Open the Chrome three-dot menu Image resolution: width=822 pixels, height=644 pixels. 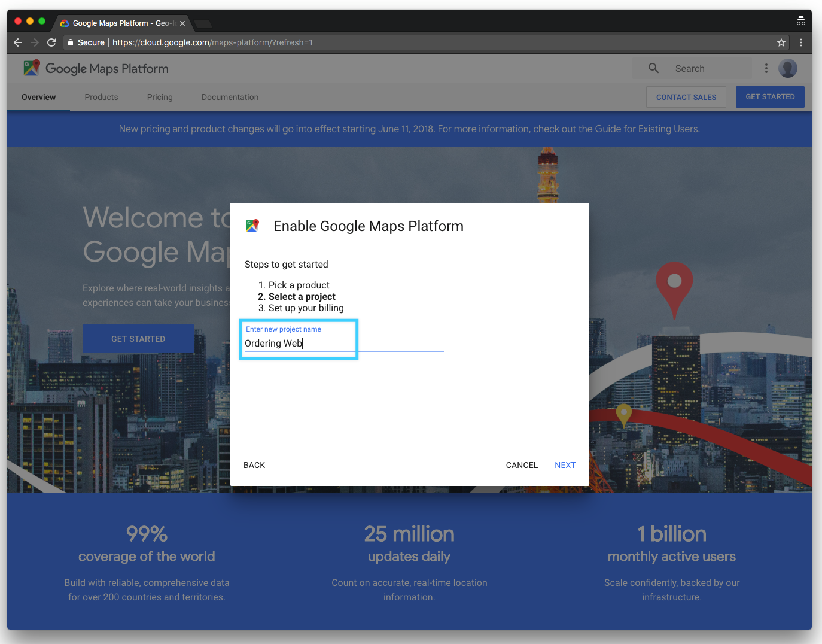pos(801,42)
